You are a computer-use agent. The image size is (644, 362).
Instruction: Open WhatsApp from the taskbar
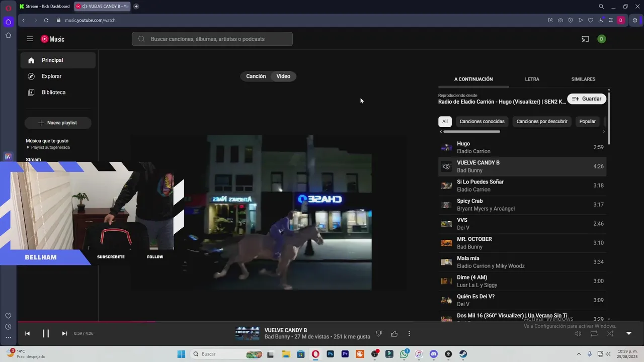point(404,354)
